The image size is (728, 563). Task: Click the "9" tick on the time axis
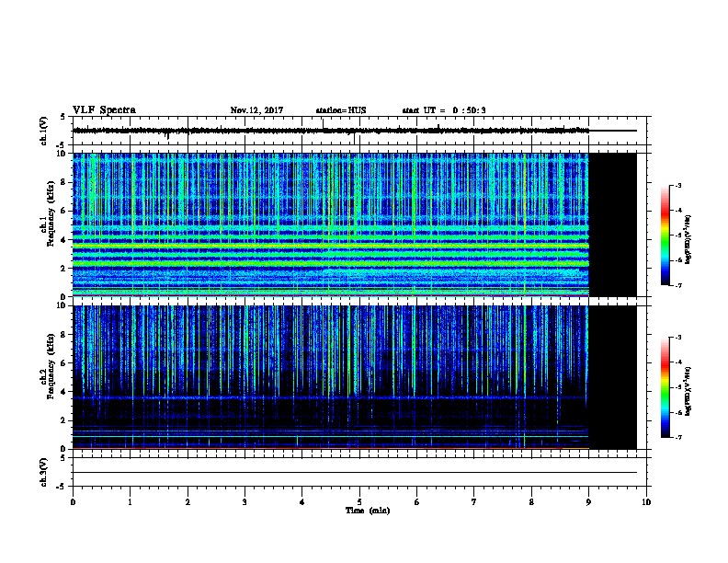588,501
